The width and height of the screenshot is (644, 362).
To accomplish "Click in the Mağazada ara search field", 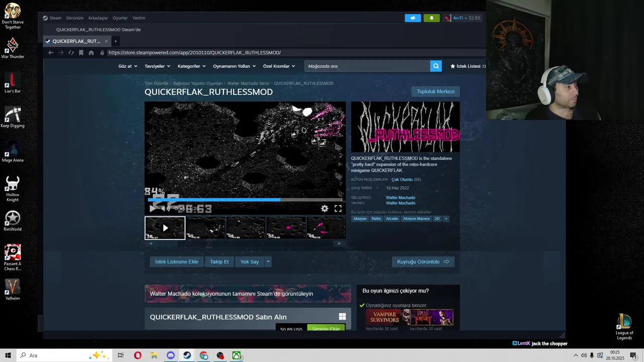I will click(367, 66).
